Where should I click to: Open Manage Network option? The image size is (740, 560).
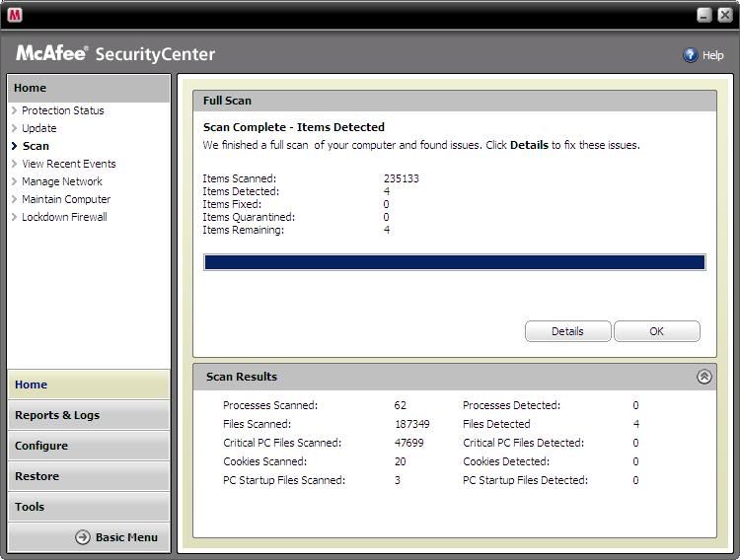coord(62,181)
